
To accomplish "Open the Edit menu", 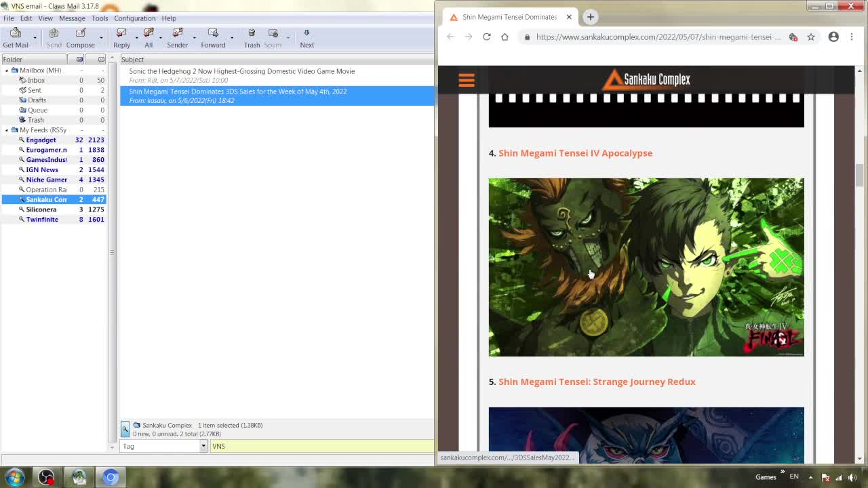I will (x=26, y=18).
